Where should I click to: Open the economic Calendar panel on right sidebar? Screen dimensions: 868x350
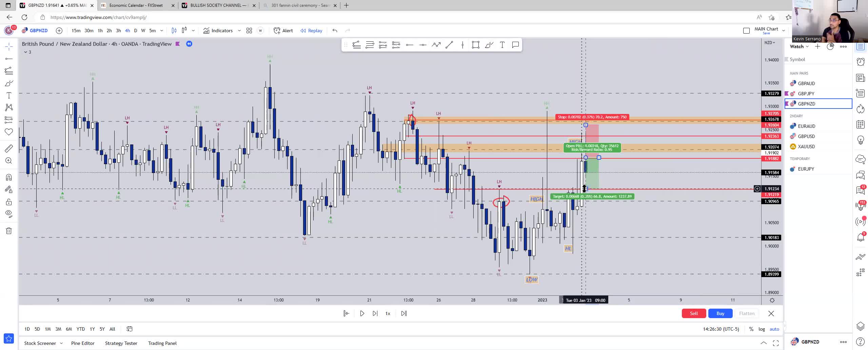[861, 124]
